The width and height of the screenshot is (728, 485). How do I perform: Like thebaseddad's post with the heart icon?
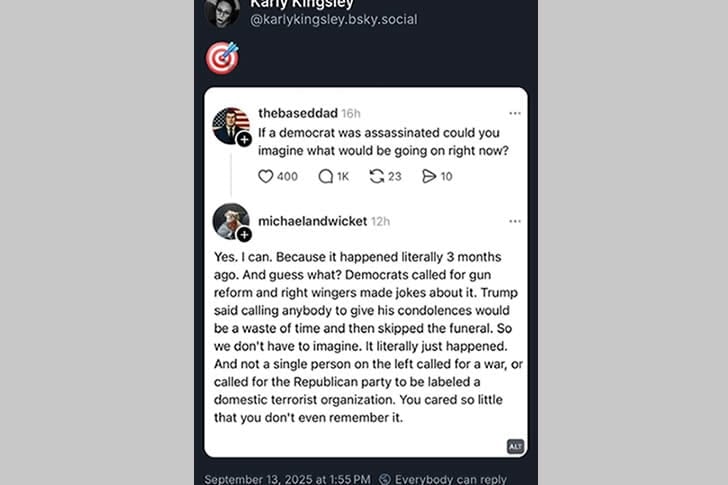coord(266,176)
